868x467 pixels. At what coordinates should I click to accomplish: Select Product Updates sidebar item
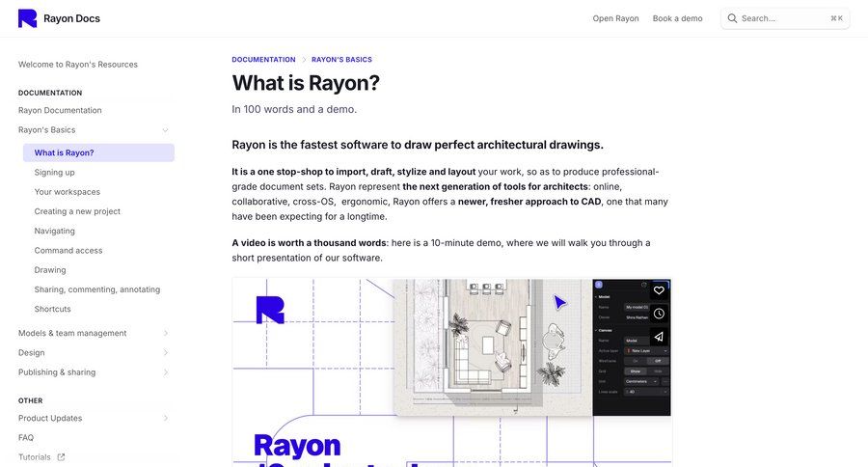(50, 418)
